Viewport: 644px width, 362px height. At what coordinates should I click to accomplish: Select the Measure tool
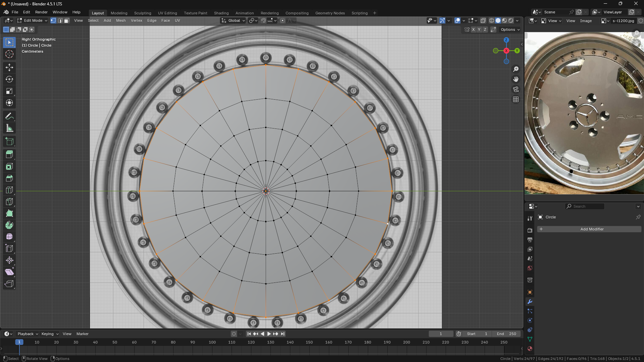(9, 128)
